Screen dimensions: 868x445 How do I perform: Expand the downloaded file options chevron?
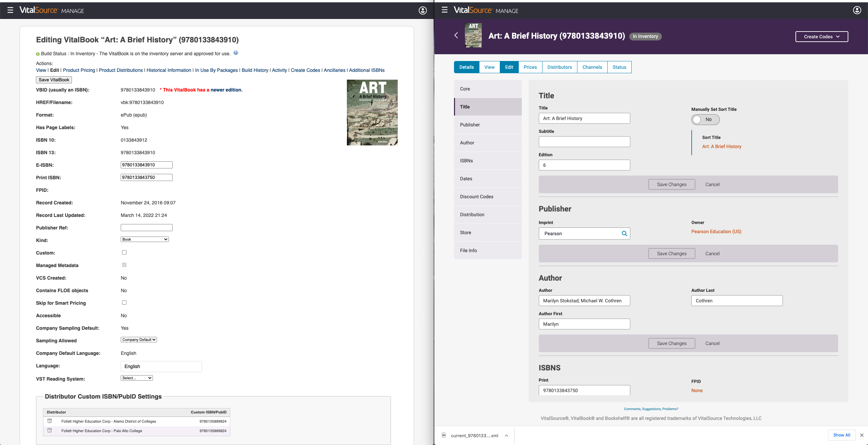coord(506,436)
